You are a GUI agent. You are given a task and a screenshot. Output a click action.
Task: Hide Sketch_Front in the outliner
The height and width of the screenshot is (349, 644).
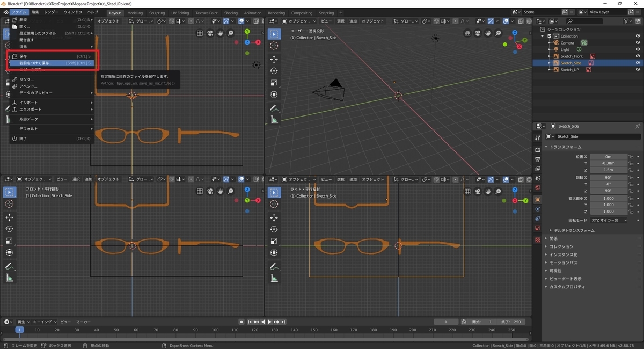pos(638,56)
